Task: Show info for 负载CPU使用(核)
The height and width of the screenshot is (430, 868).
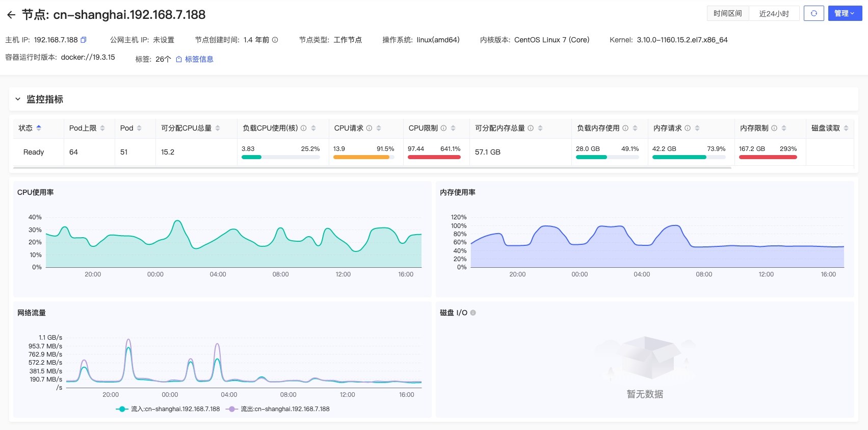Action: [x=304, y=128]
